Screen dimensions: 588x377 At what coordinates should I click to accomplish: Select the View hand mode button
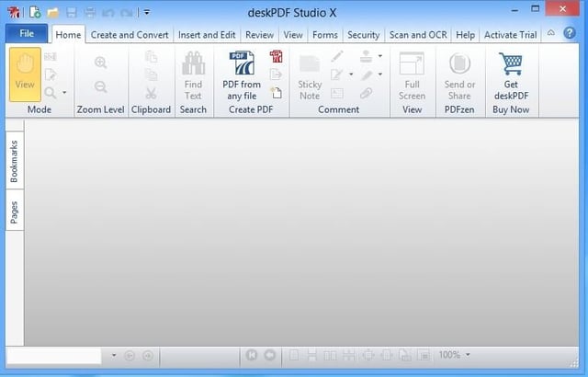click(x=25, y=74)
